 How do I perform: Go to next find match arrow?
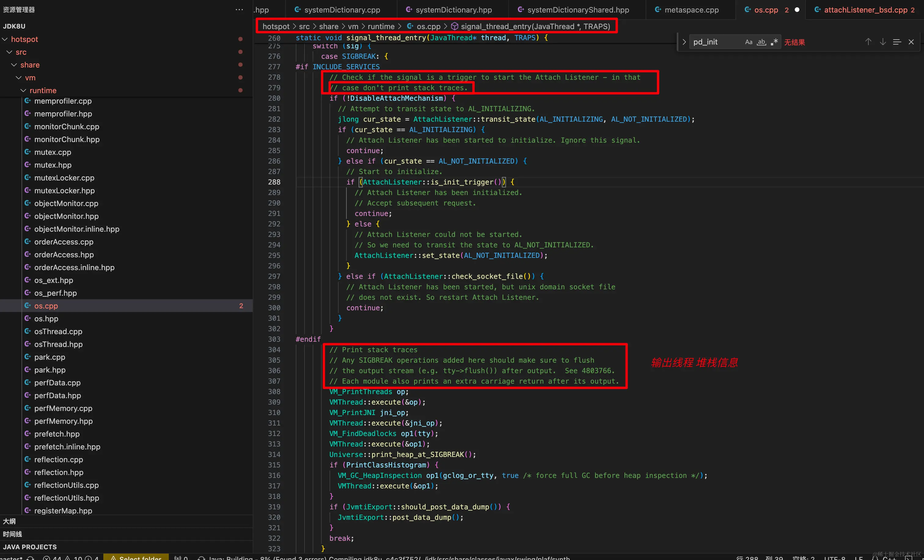tap(883, 42)
